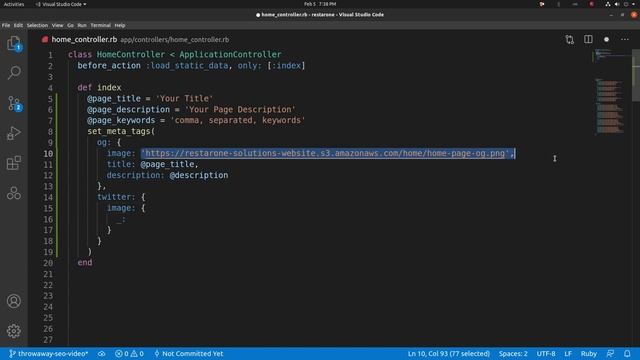Open the Help menu
Screen dimensions: 640x360
click(x=120, y=25)
